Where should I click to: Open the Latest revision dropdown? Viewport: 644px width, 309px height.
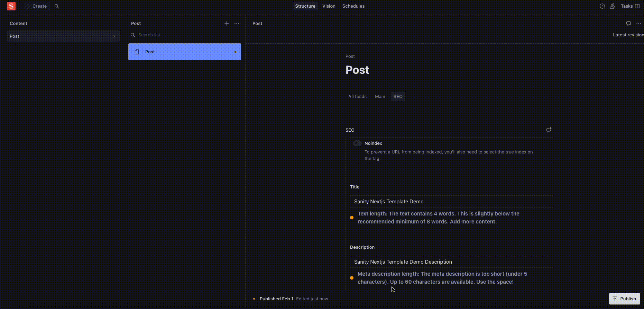[628, 35]
